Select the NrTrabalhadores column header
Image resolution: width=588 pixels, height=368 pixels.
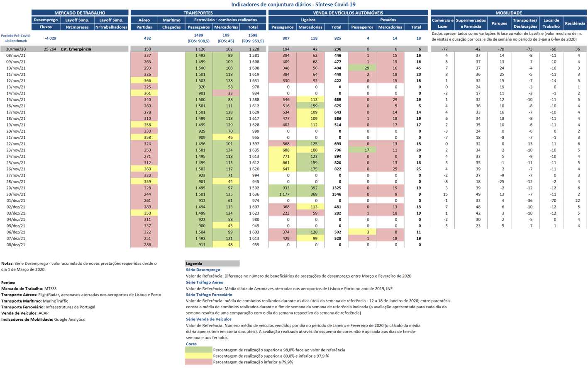tap(111, 27)
